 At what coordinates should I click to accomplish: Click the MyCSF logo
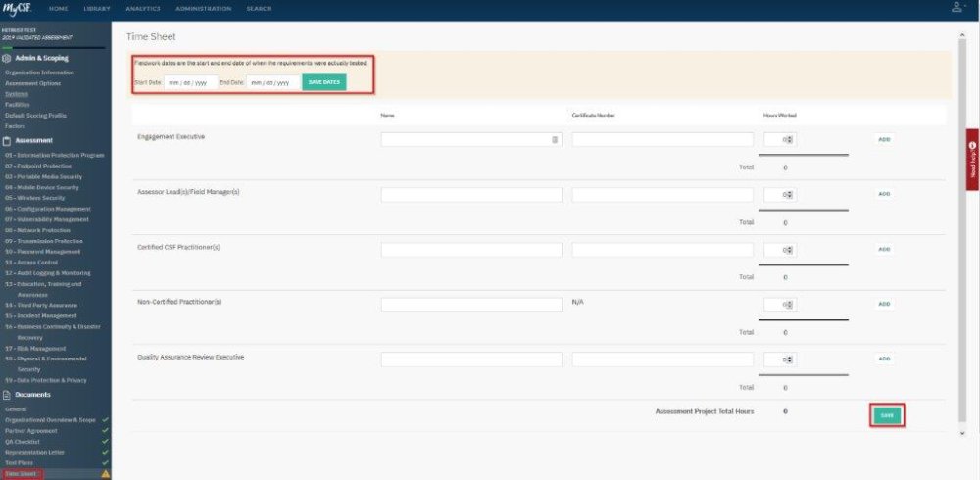(x=17, y=8)
